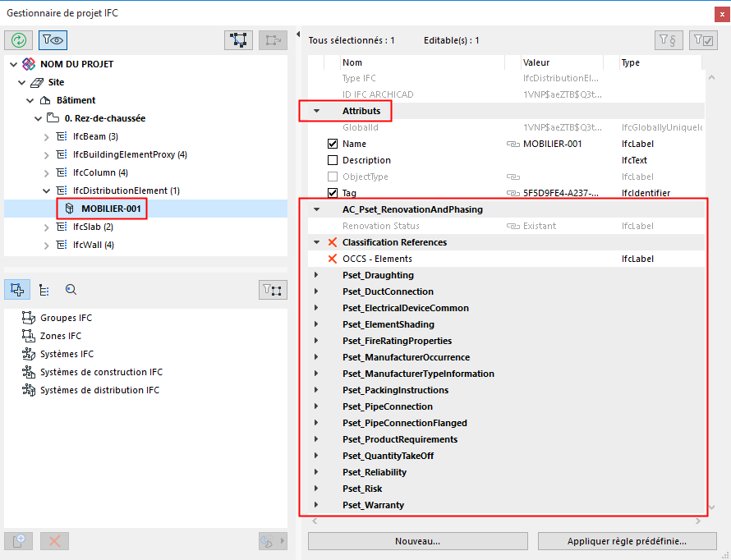The height and width of the screenshot is (560, 731).
Task: Expand IfcBuildingElementProxy (4) group
Action: click(47, 155)
